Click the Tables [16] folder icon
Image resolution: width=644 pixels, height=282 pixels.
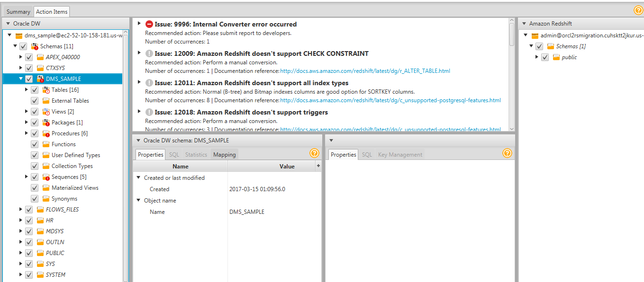point(46,90)
